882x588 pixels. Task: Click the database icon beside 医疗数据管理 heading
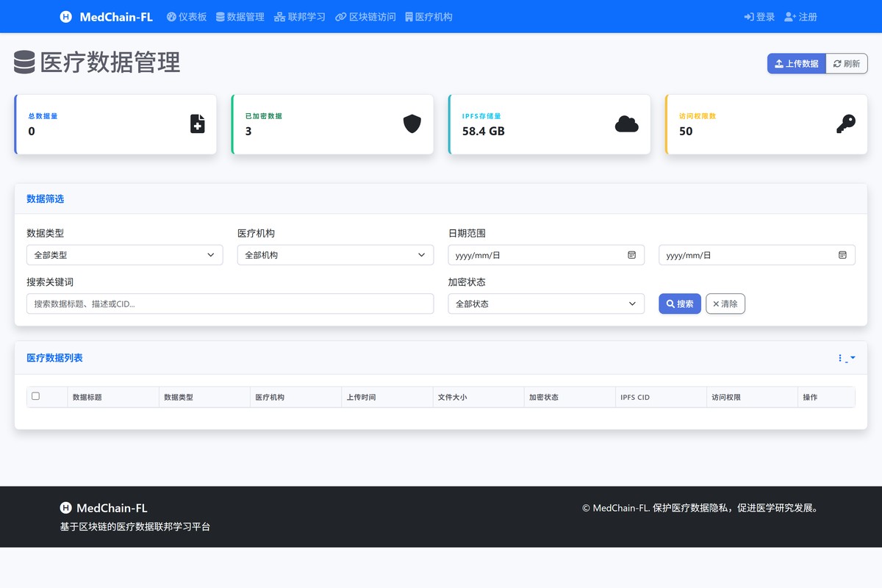coord(23,62)
